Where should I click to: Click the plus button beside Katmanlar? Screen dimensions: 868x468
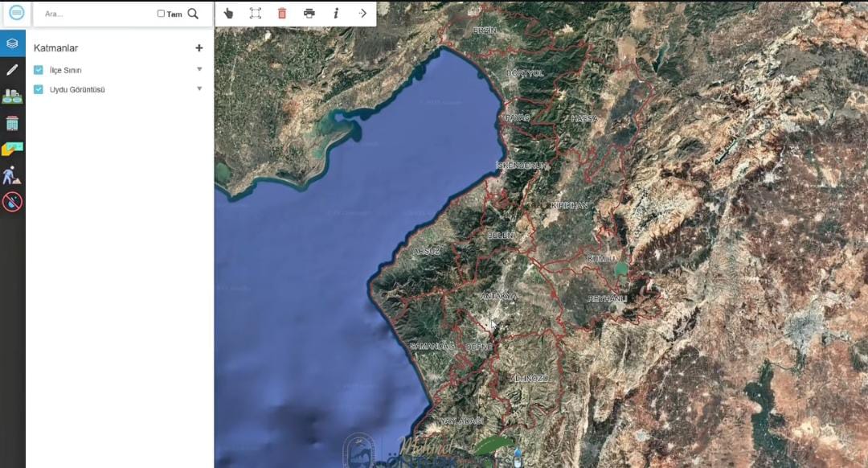click(x=199, y=47)
